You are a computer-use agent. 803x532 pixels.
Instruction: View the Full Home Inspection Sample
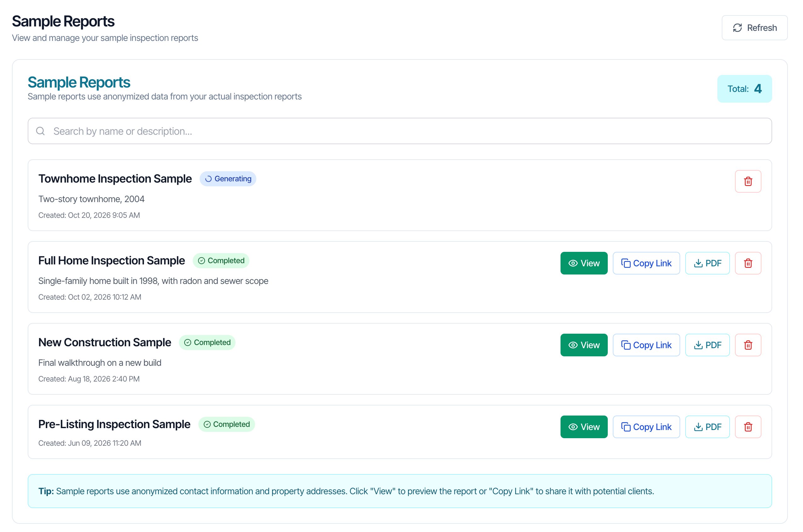coord(584,263)
